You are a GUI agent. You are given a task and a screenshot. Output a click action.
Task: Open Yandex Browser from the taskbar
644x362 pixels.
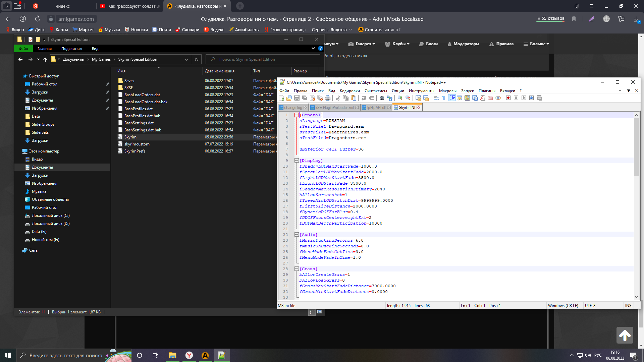[x=189, y=355]
